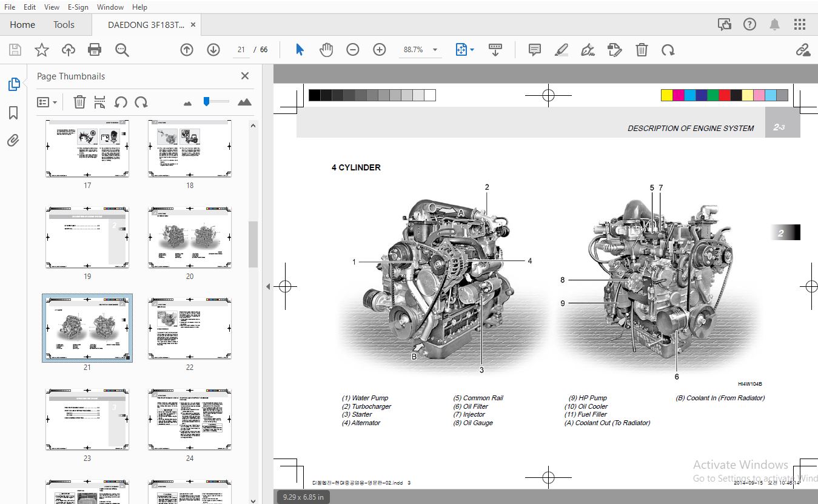
Task: Click the delete trash icon in toolbar
Action: click(x=642, y=50)
